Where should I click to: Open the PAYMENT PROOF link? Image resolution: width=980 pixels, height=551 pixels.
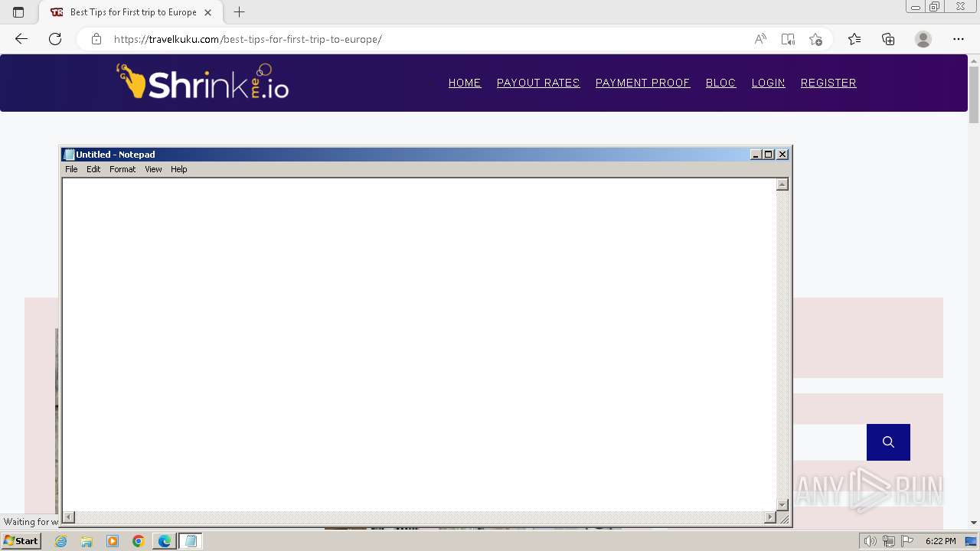[643, 83]
